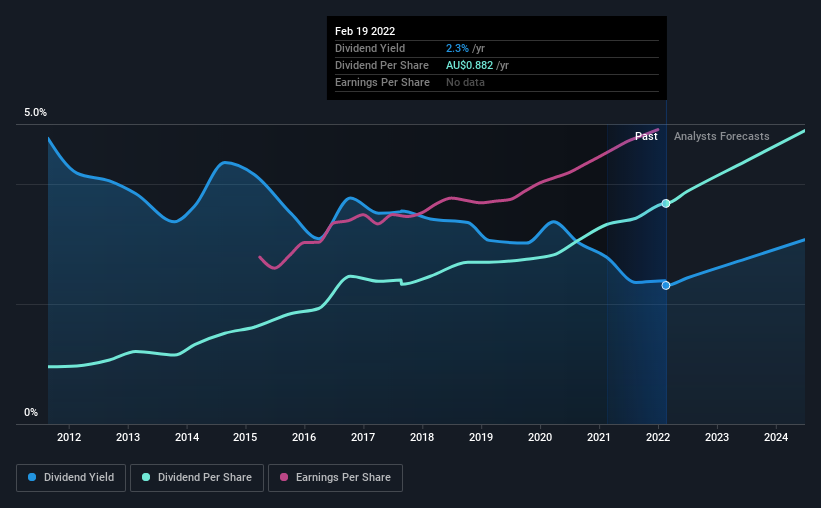The width and height of the screenshot is (821, 508).
Task: Click the 2024 x-axis label
Action: click(776, 437)
